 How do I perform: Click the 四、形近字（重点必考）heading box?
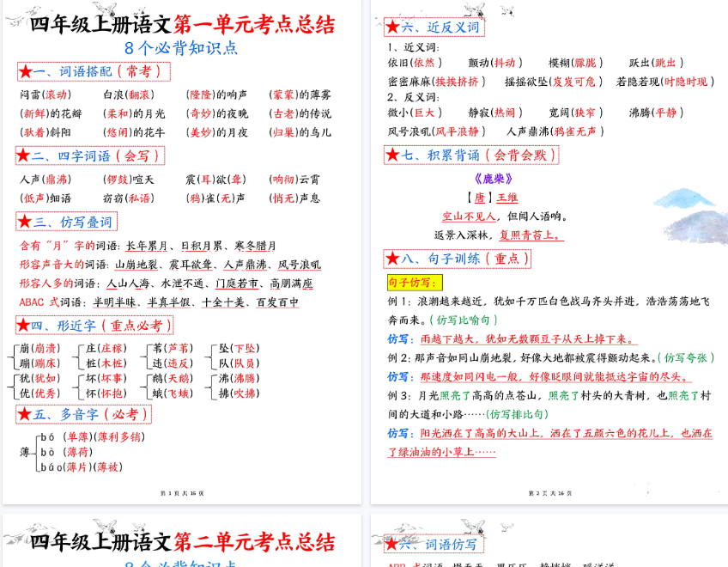(x=94, y=325)
